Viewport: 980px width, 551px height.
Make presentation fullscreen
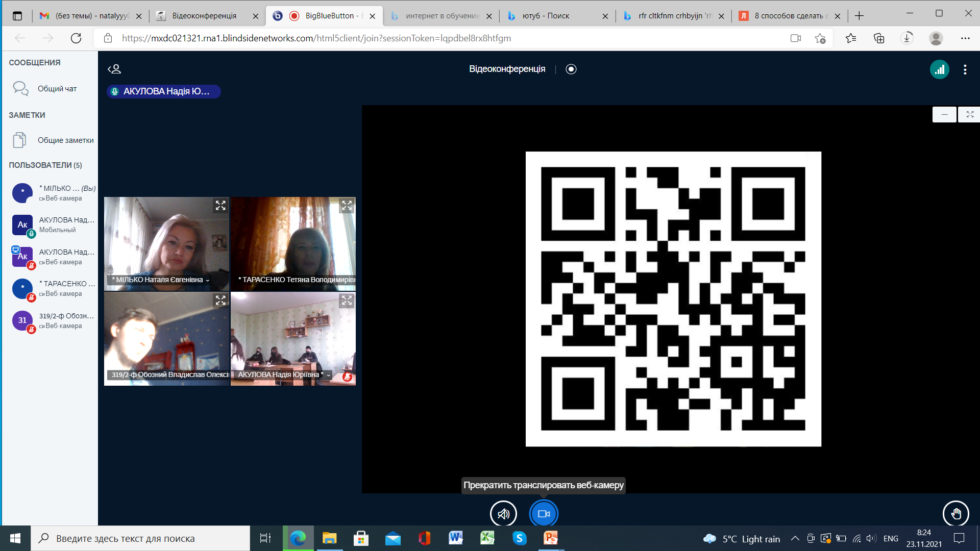[x=970, y=115]
